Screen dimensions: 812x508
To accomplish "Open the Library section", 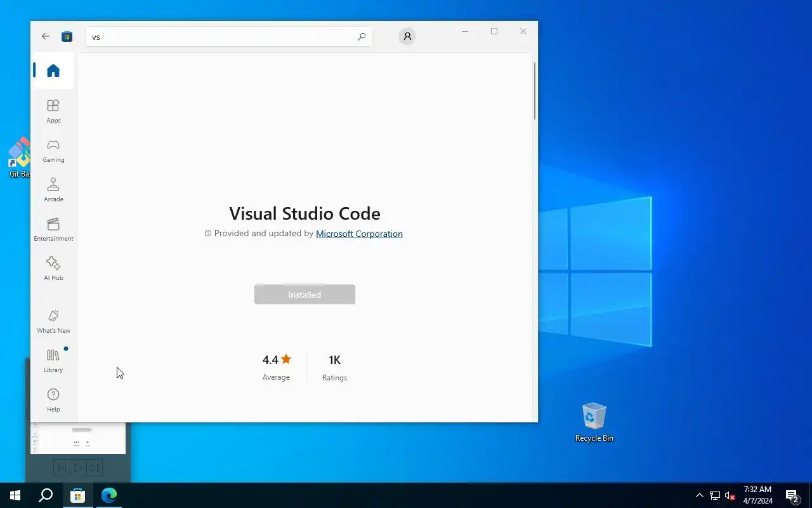I will click(x=53, y=361).
